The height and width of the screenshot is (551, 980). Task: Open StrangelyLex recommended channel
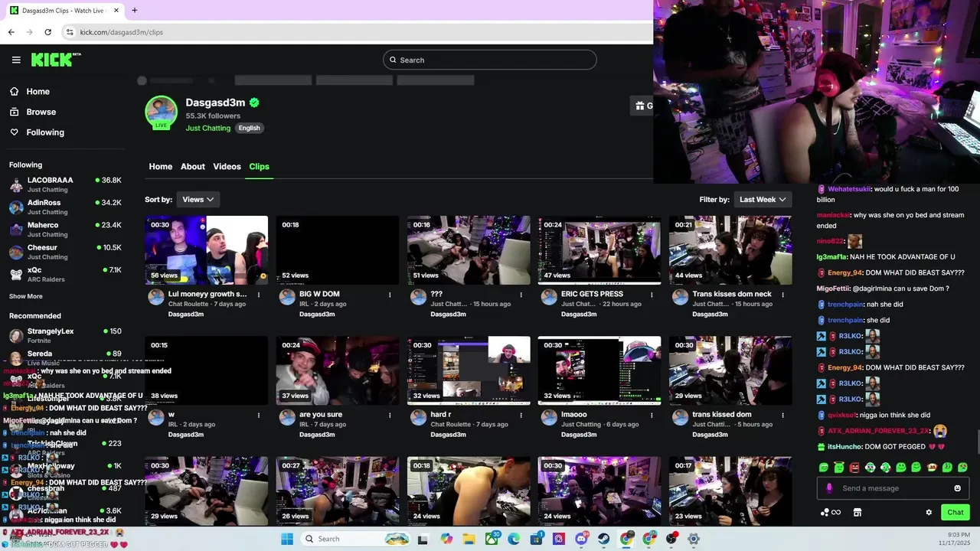pyautogui.click(x=65, y=335)
